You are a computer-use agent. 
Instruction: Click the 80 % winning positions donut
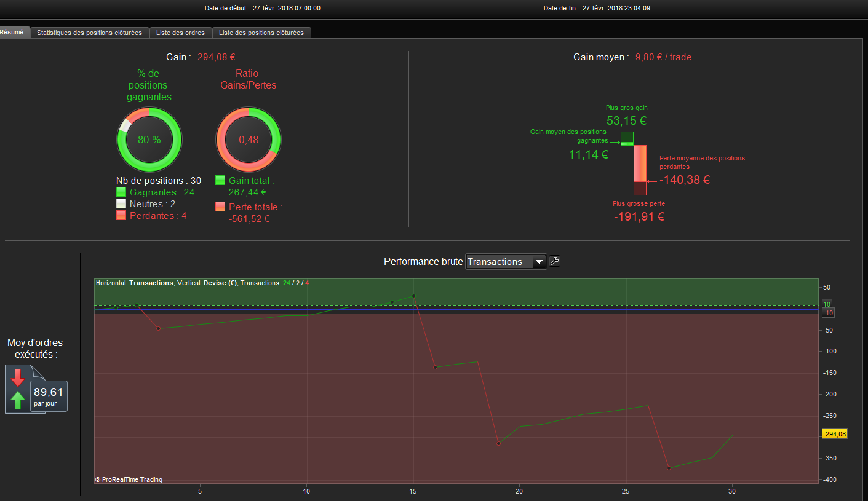coord(149,140)
